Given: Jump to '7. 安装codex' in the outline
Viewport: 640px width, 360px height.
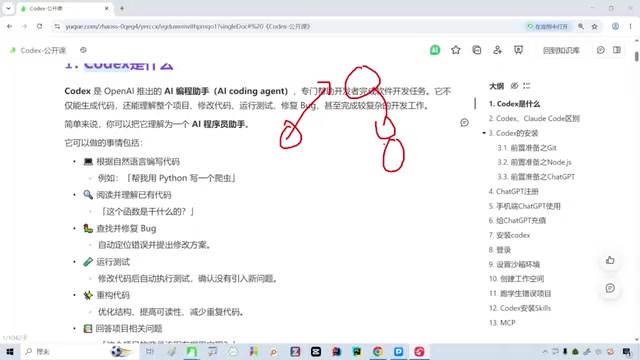Looking at the screenshot, I should 509,235.
